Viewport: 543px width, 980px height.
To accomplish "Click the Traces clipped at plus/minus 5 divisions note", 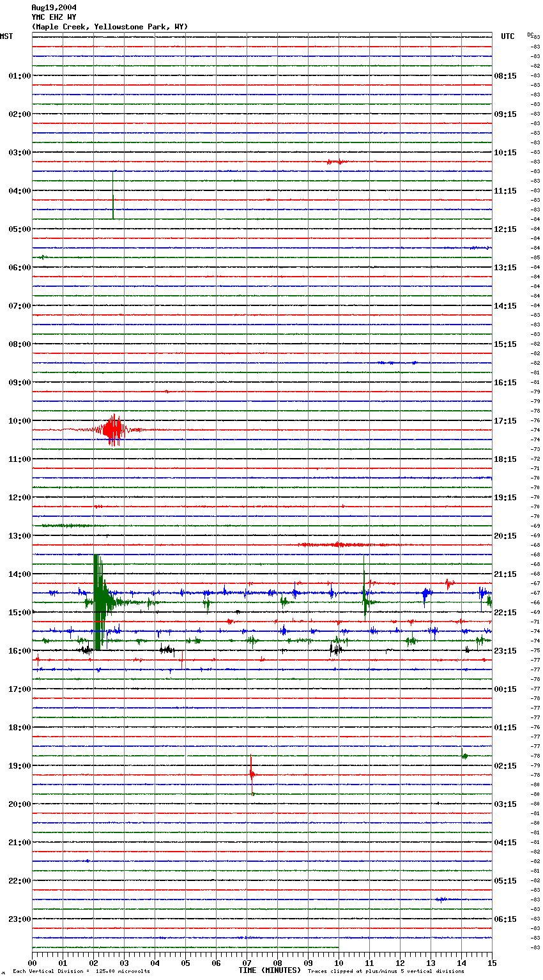I will click(x=386, y=972).
